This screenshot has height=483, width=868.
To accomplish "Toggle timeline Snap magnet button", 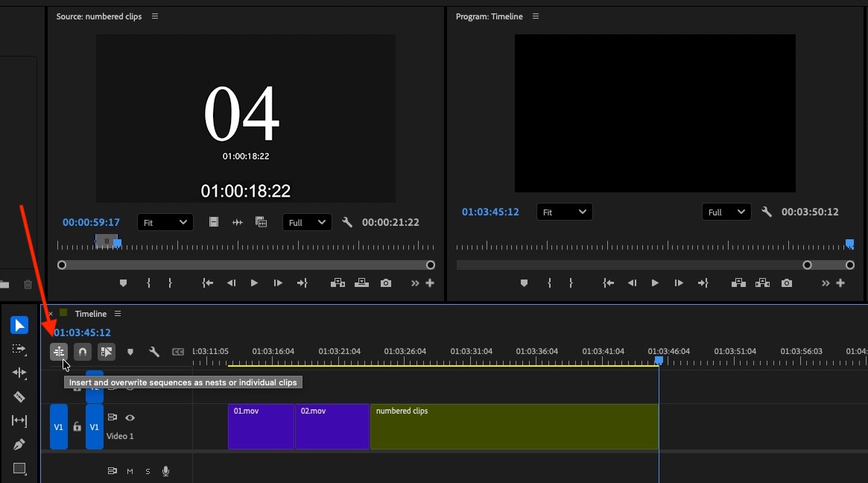I will pyautogui.click(x=83, y=352).
